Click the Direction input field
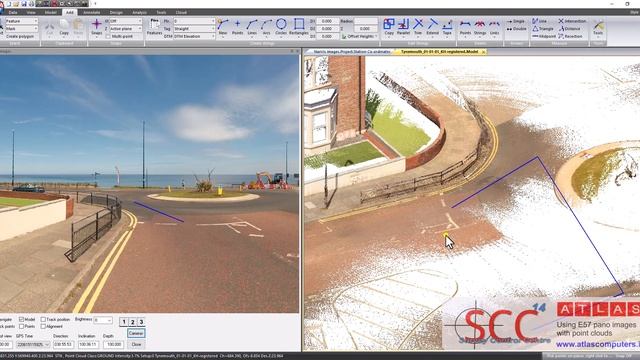 pyautogui.click(x=63, y=344)
